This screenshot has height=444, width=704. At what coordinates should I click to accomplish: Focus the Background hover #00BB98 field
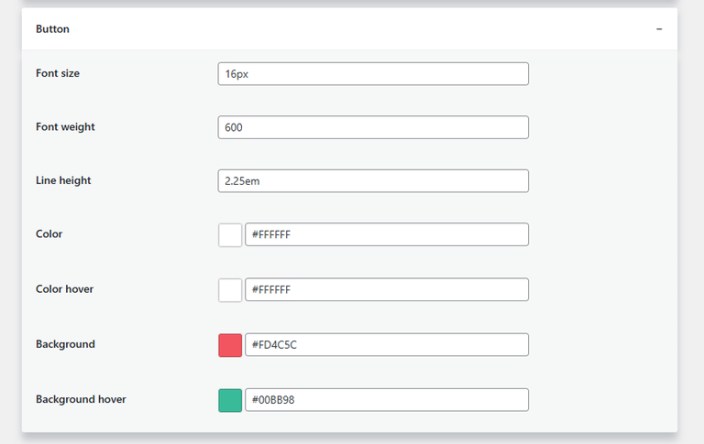[x=386, y=400]
